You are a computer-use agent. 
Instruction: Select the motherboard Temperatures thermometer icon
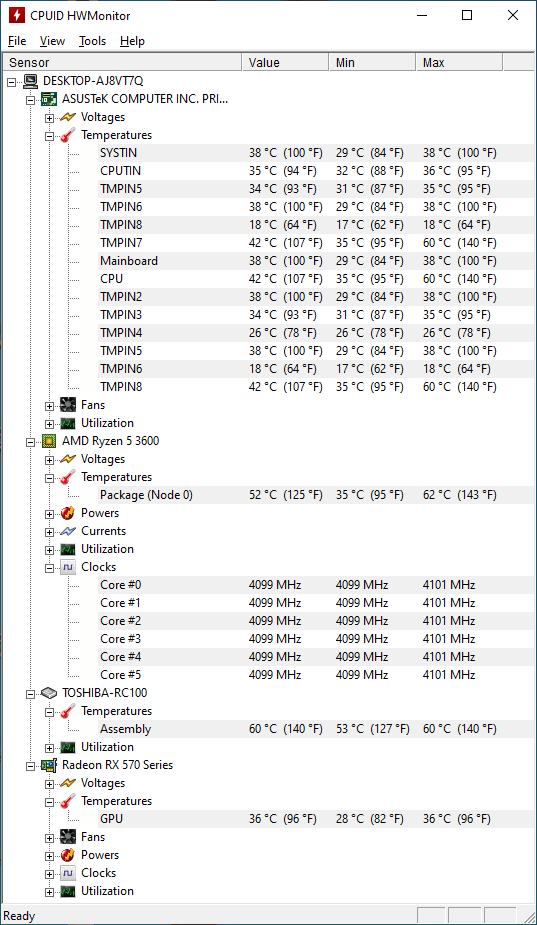point(68,135)
